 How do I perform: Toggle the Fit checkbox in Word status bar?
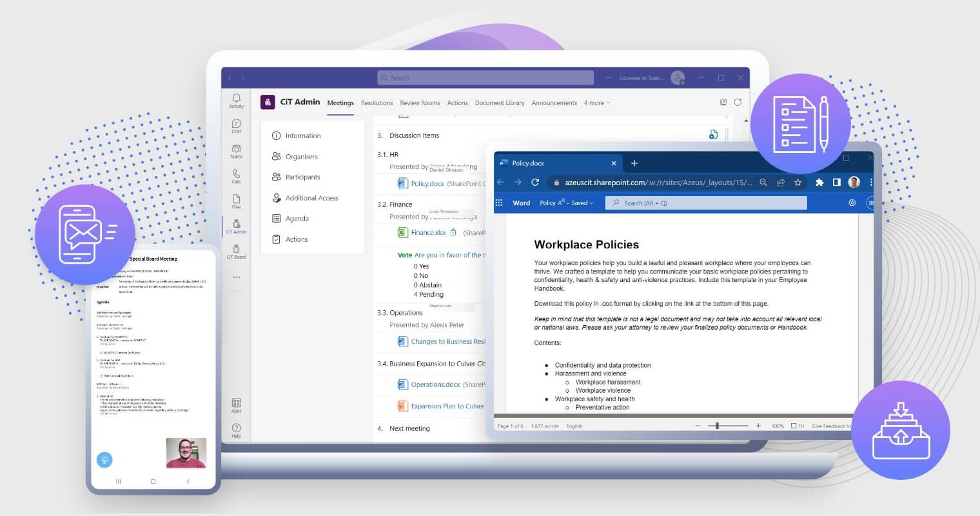coord(794,426)
